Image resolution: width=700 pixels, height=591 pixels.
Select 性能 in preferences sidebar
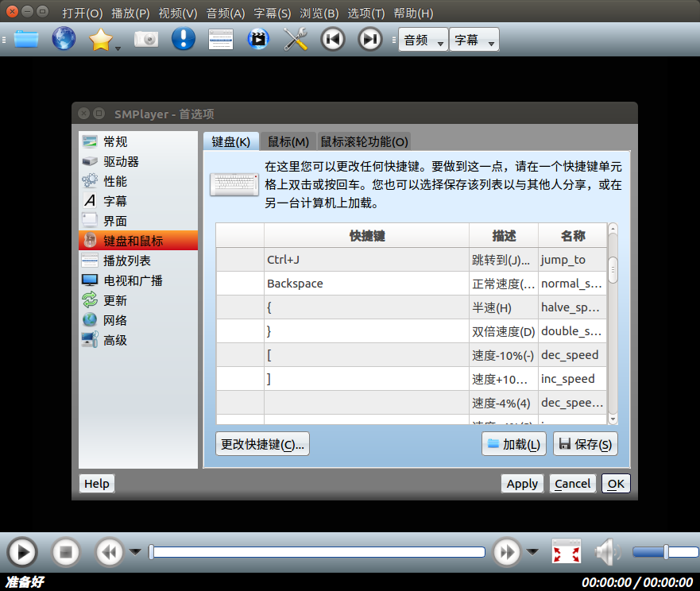138,181
